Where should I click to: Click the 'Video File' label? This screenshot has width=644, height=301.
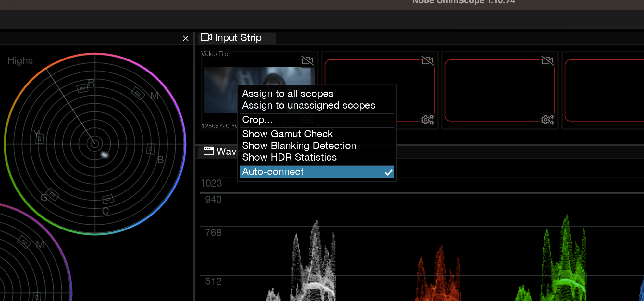[215, 54]
